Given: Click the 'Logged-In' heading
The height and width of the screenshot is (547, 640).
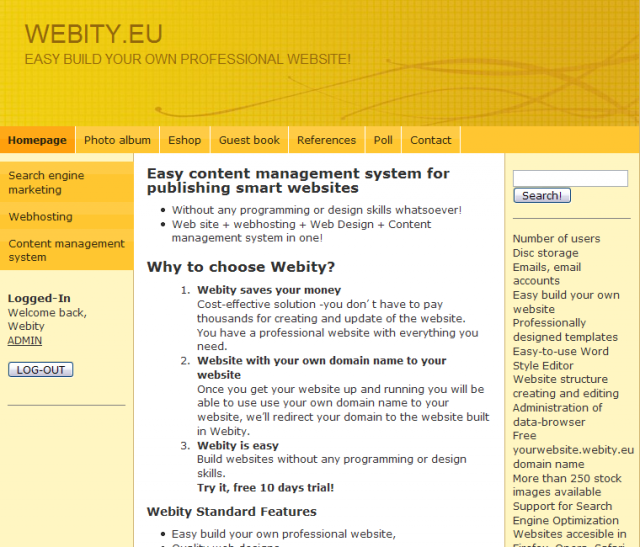Looking at the screenshot, I should (x=39, y=298).
